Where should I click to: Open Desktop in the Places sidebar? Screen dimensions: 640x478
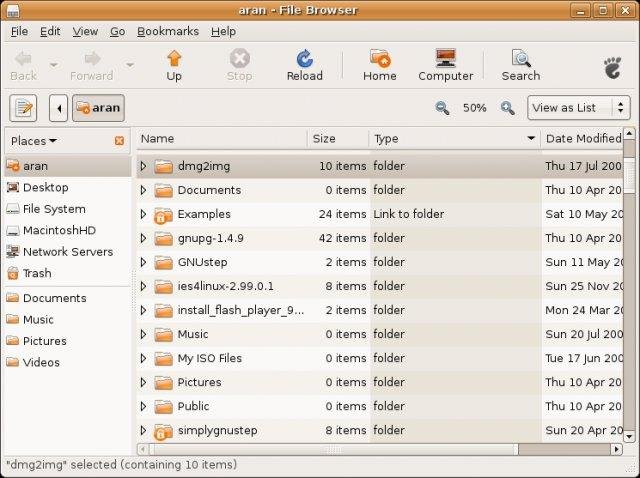tap(68, 187)
